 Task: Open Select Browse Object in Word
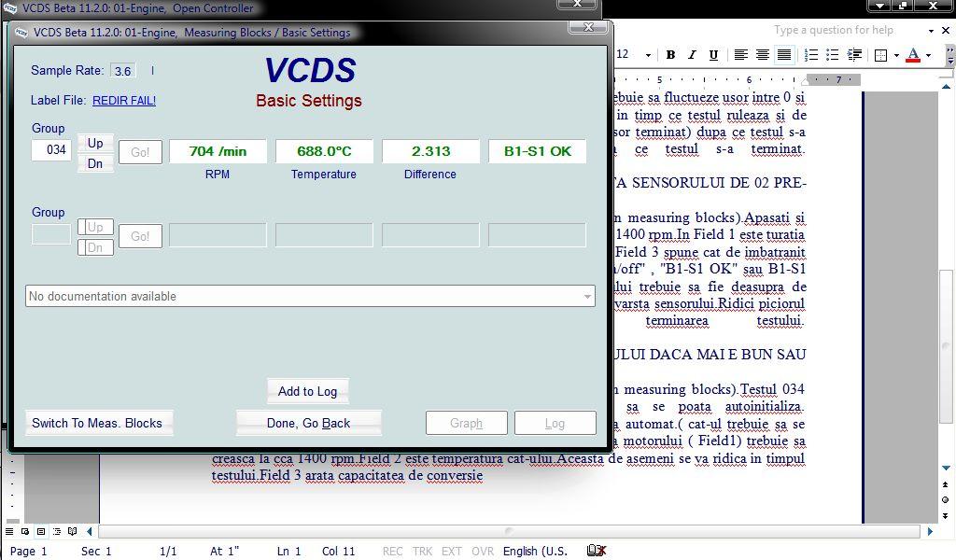(x=945, y=500)
